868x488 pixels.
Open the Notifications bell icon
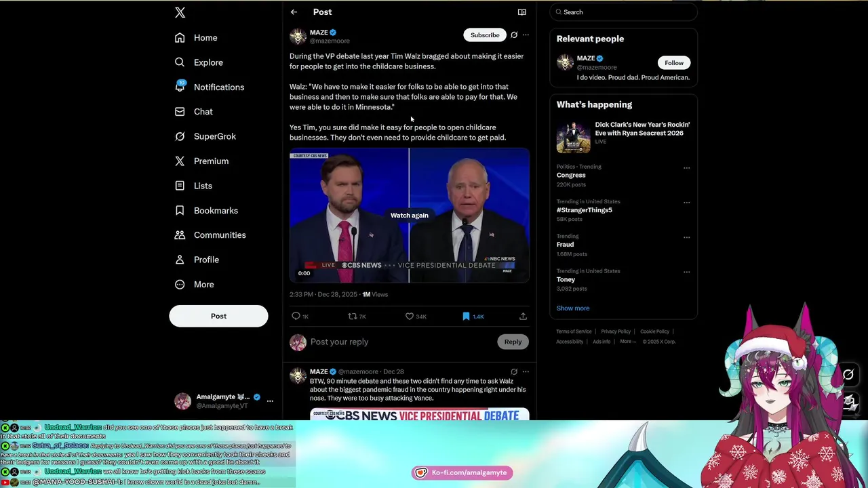pos(180,87)
